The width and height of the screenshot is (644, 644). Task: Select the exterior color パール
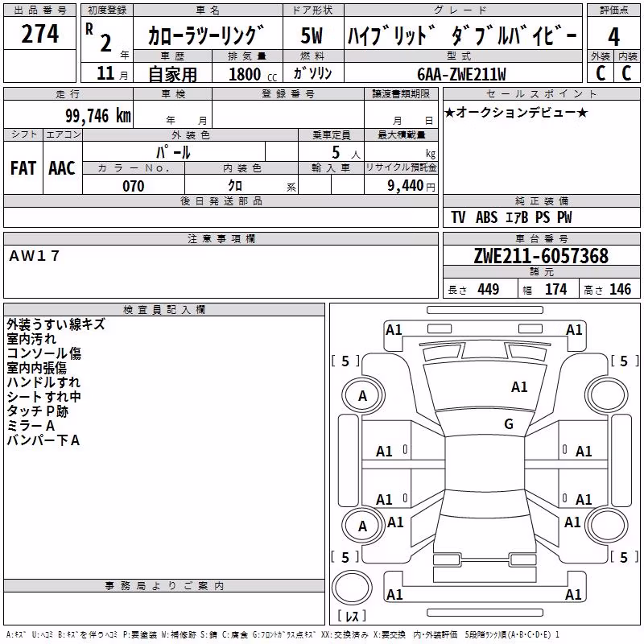tap(173, 152)
